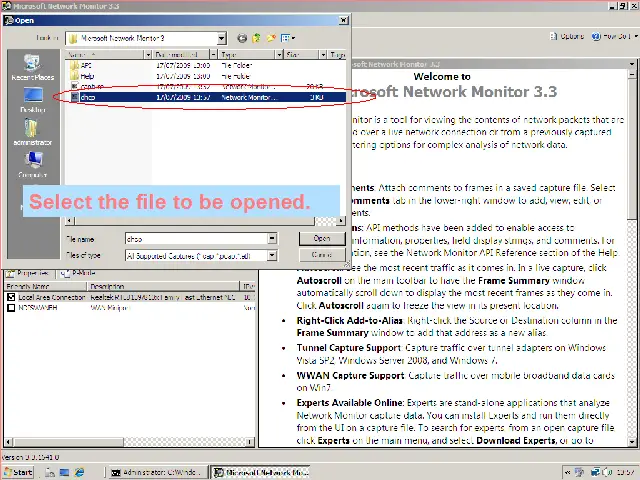Viewport: 640px width, 480px height.
Task: Select the NDISWANBH adapter name
Action: (38, 308)
